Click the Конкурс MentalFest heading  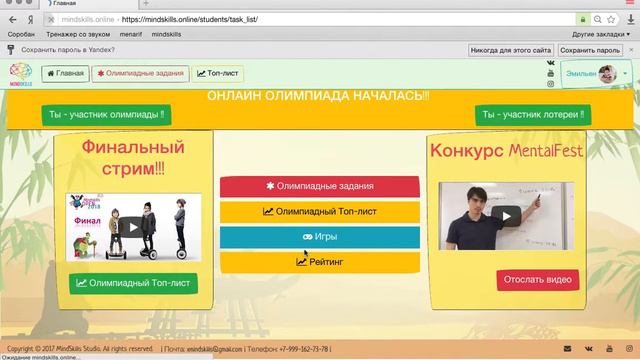coord(506,151)
